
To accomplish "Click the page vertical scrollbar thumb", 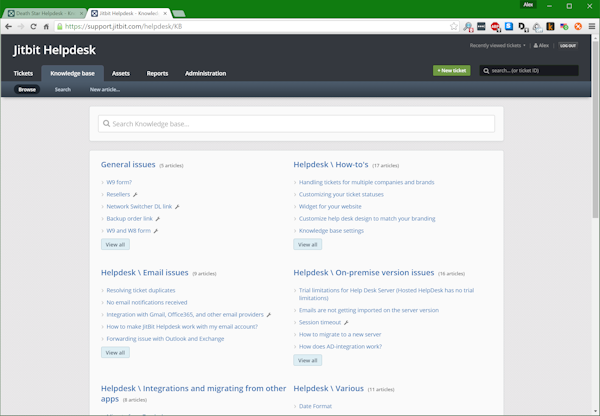I will point(595,128).
